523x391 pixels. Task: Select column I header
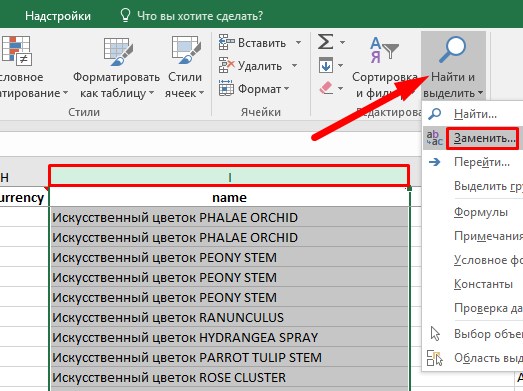tap(229, 176)
